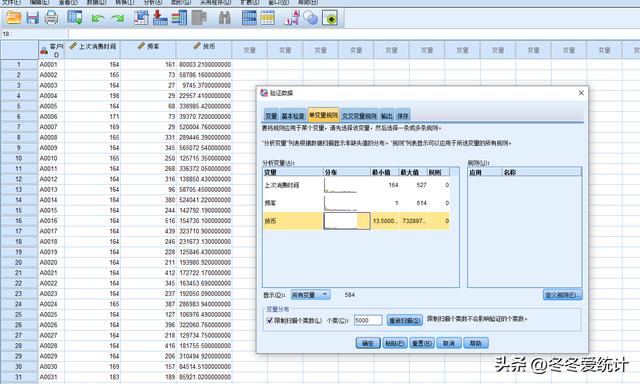Click the 定义规则 button
The width and height of the screenshot is (640, 384).
pyautogui.click(x=562, y=295)
